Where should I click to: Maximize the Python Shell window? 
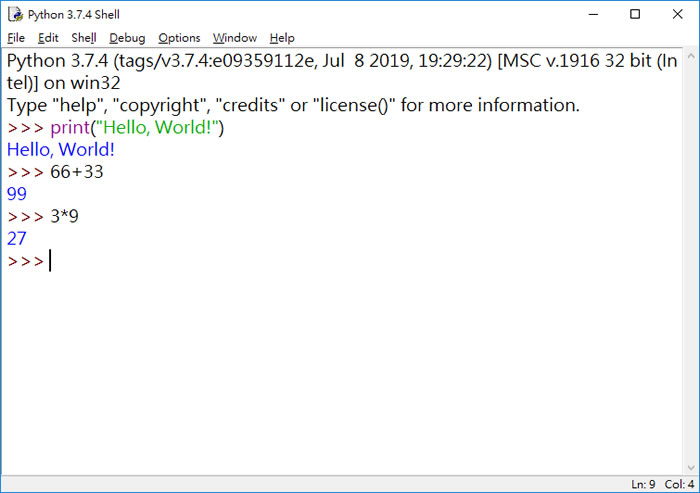pos(636,14)
